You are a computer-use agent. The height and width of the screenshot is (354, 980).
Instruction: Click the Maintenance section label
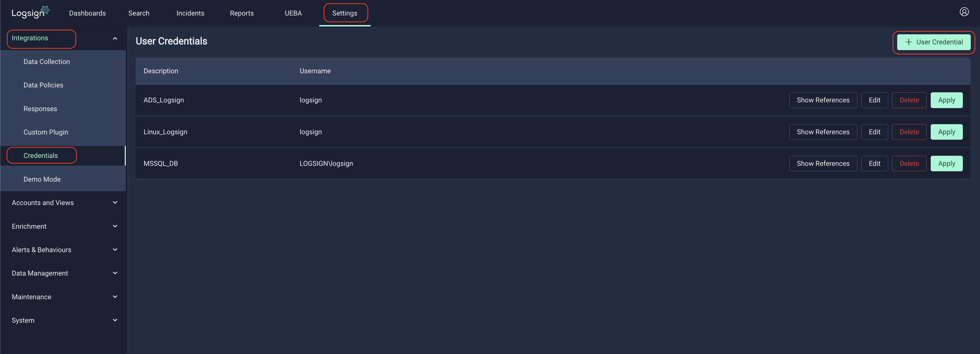(x=32, y=297)
